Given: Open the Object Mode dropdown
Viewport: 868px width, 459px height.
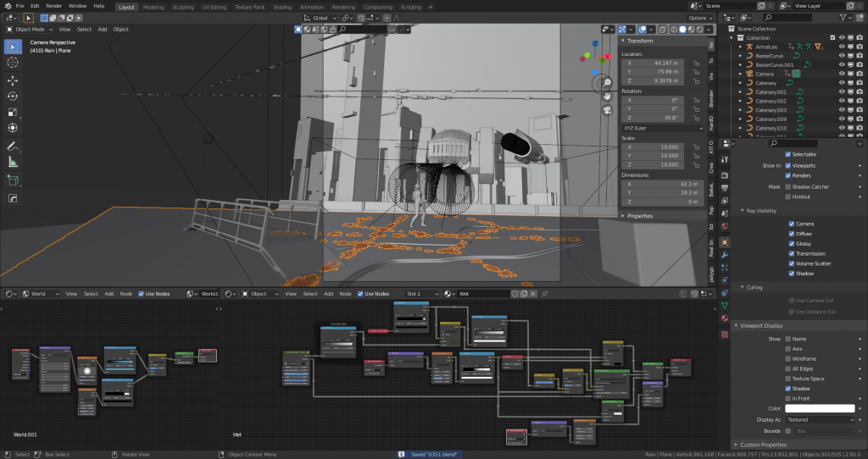Looking at the screenshot, I should 30,30.
